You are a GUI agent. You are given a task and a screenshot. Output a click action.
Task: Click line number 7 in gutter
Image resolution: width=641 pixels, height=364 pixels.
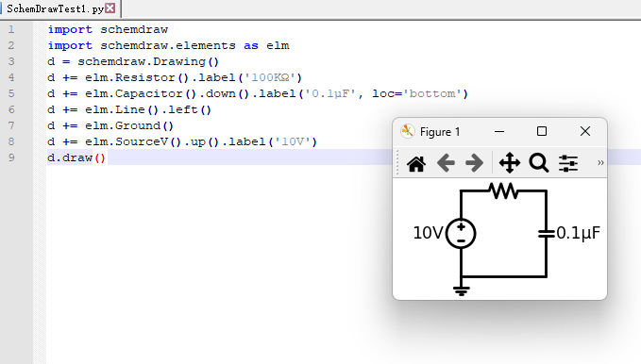pos(11,125)
